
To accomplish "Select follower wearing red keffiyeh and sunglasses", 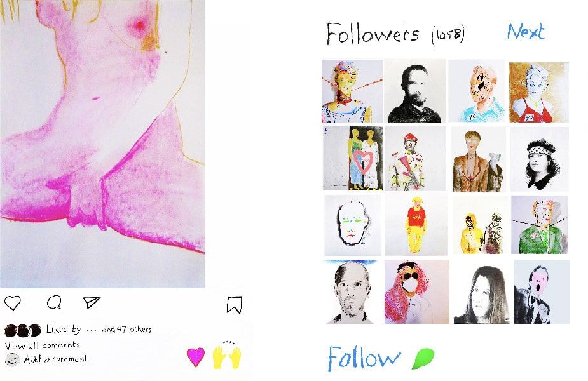I will point(416,292).
